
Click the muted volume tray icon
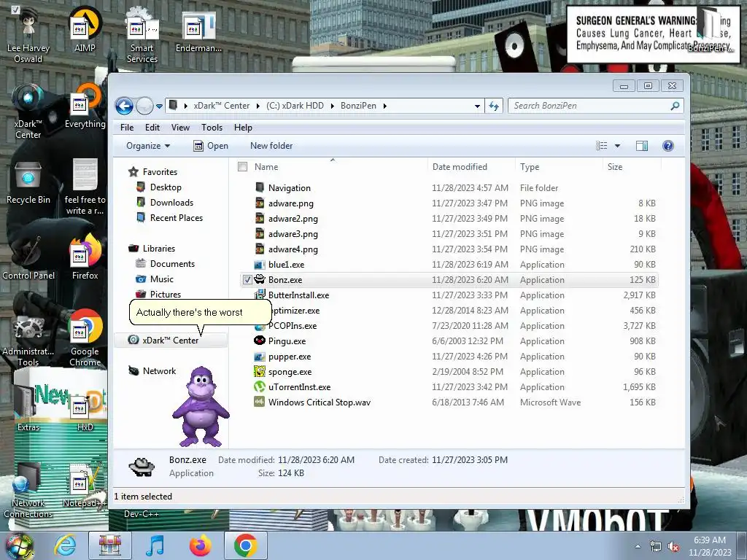tap(673, 547)
